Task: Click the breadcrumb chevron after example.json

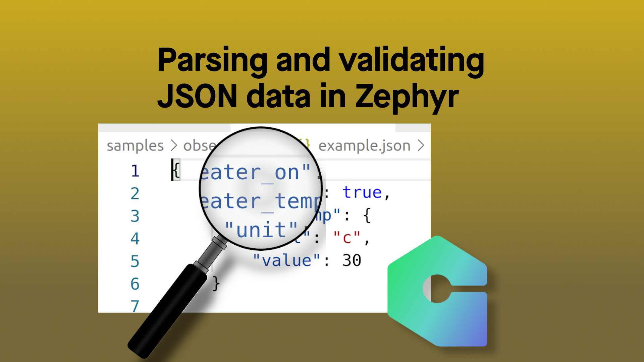Action: tap(421, 145)
